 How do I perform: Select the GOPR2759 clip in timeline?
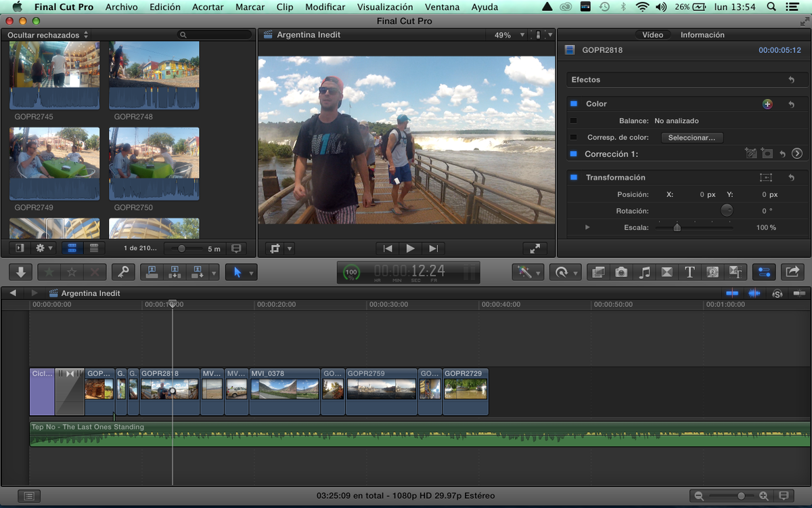pyautogui.click(x=382, y=391)
